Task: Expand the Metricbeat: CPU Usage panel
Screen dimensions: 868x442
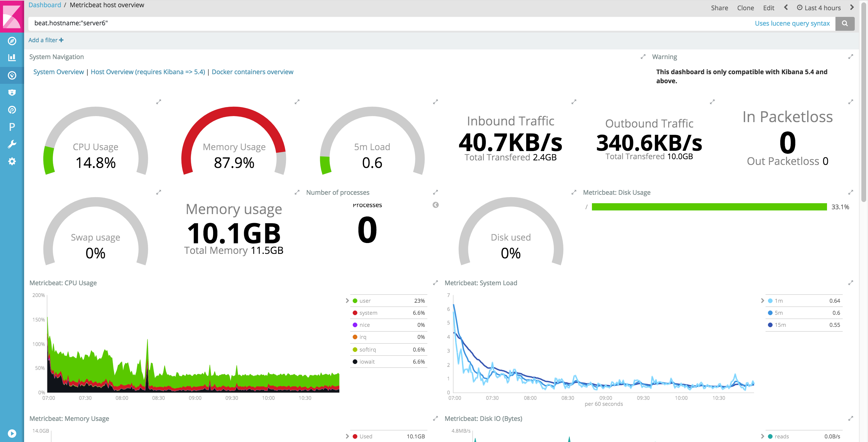Action: (x=435, y=283)
